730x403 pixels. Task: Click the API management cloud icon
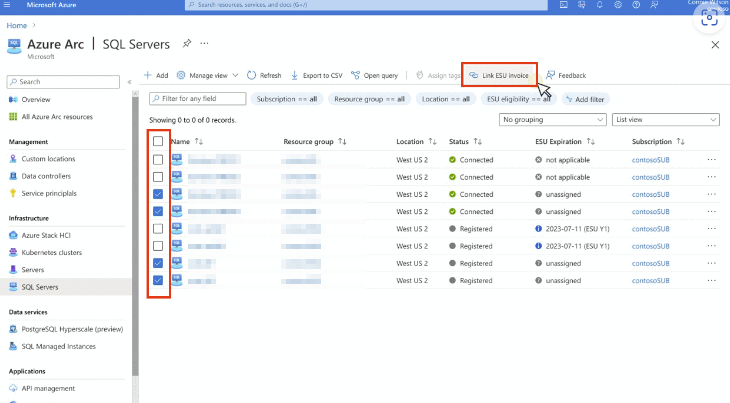point(13,388)
